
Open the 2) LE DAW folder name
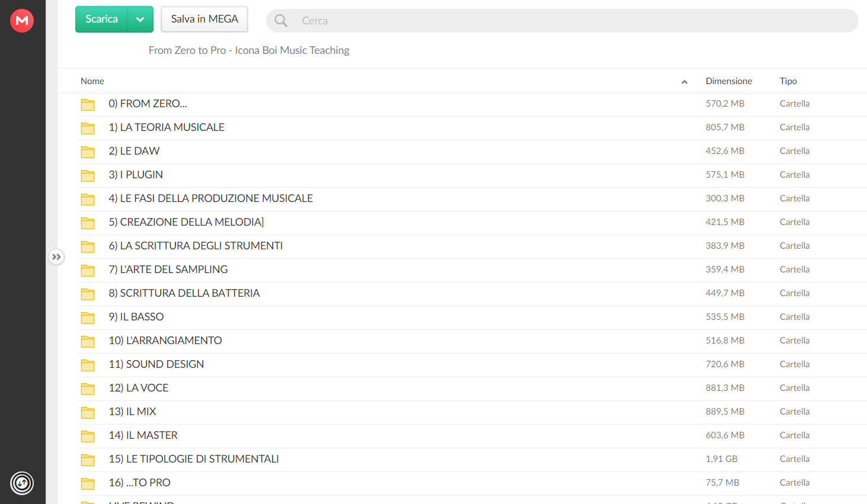[x=134, y=151]
